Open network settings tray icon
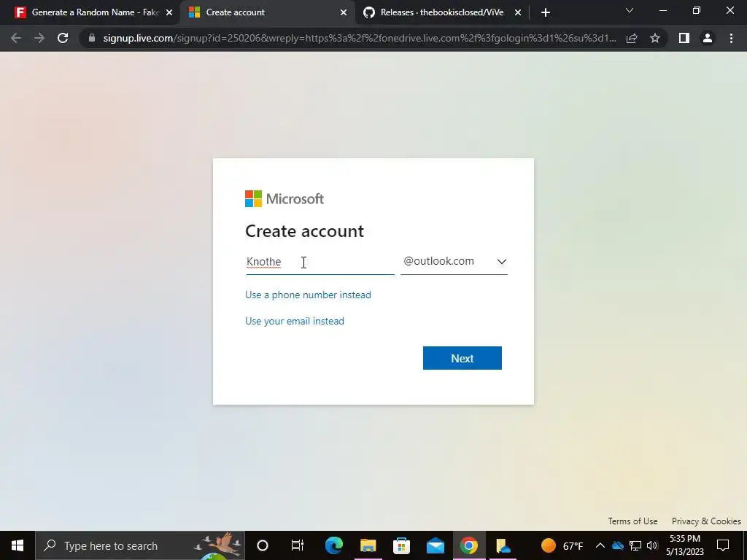 [635, 545]
